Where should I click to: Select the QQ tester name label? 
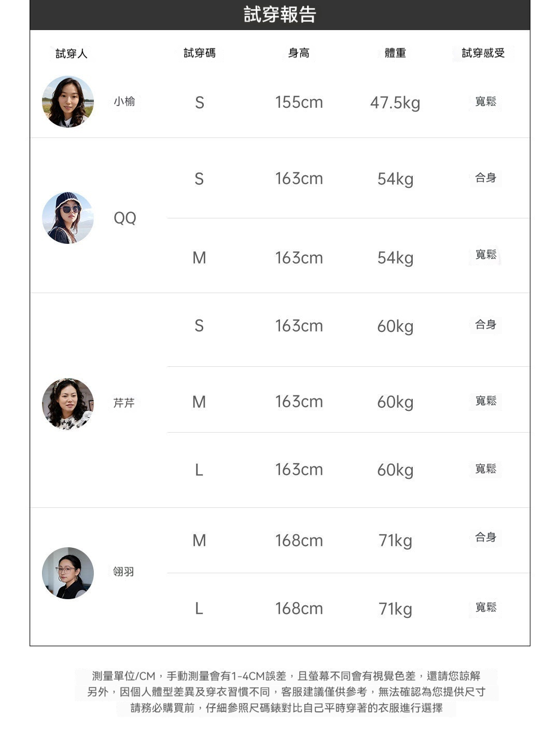[x=125, y=218]
